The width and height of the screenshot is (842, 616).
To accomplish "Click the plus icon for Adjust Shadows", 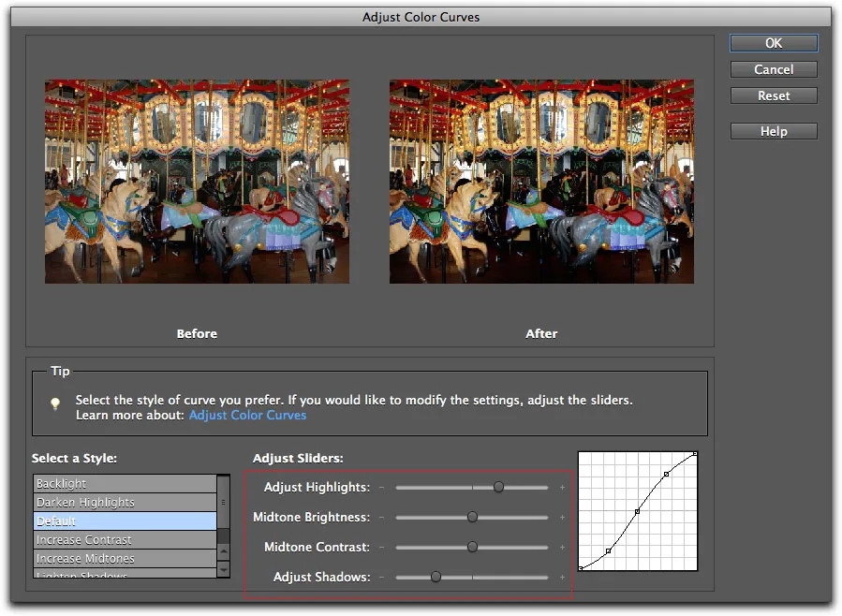I will coord(561,577).
